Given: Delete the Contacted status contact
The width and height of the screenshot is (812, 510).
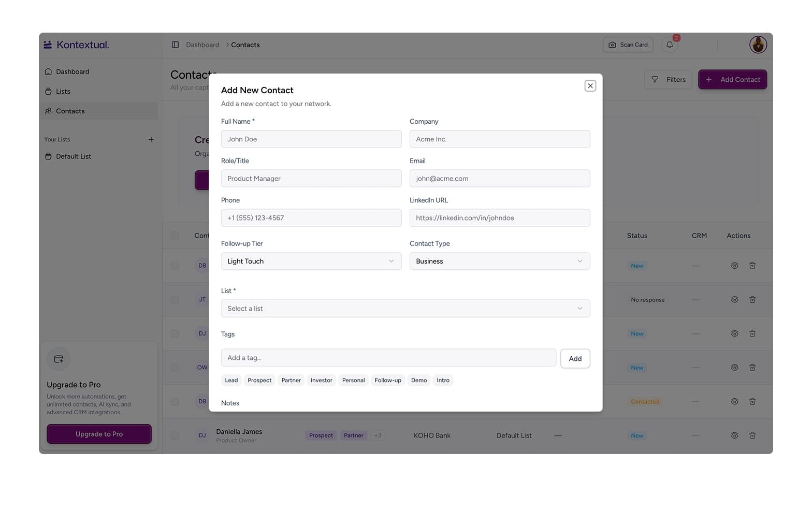Looking at the screenshot, I should point(752,401).
